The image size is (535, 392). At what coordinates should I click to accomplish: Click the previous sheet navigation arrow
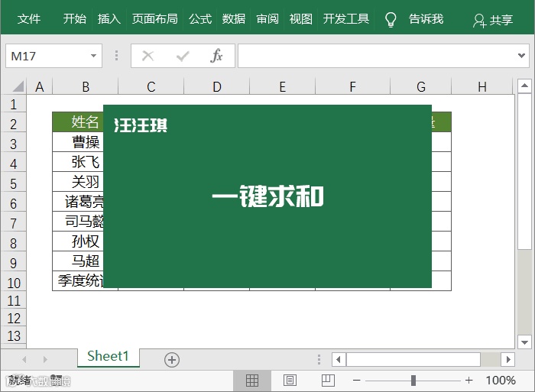pos(24,359)
